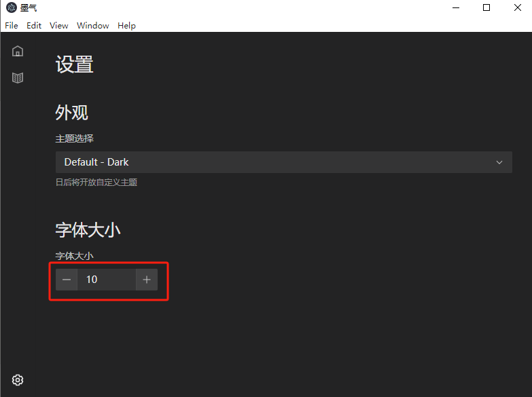Click the large 字体大小 section heading
Image resolution: width=532 pixels, height=397 pixels.
pyautogui.click(x=88, y=230)
